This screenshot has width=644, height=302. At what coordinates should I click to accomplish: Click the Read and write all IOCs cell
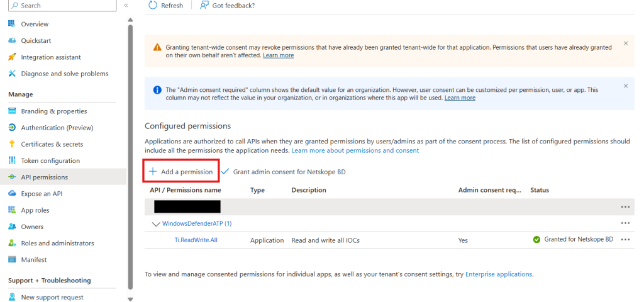coord(326,240)
